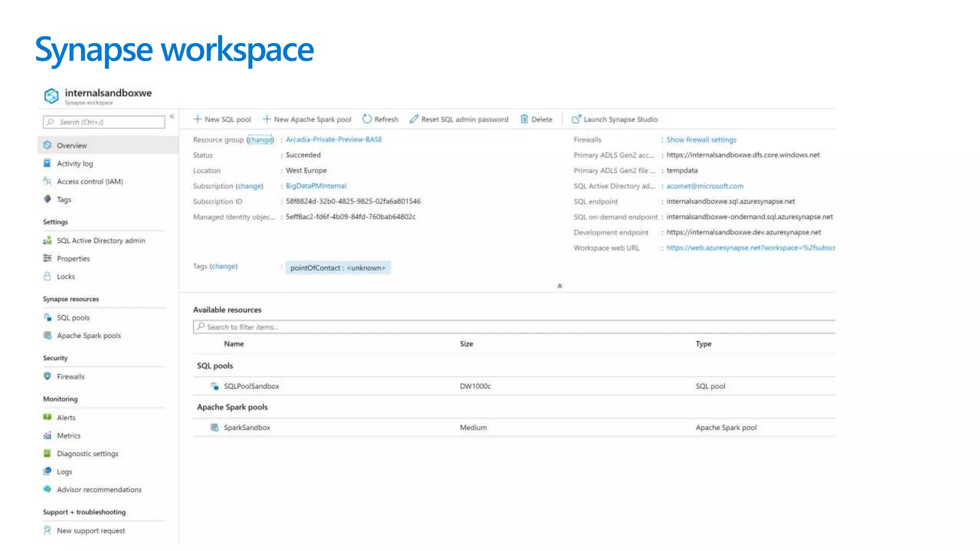This screenshot has width=980, height=551.
Task: Click the SQL Active Directory admin icon
Action: [x=47, y=240]
